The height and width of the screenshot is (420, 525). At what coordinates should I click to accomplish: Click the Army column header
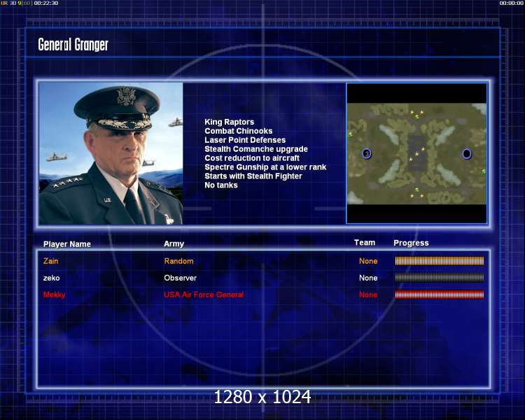pos(174,244)
